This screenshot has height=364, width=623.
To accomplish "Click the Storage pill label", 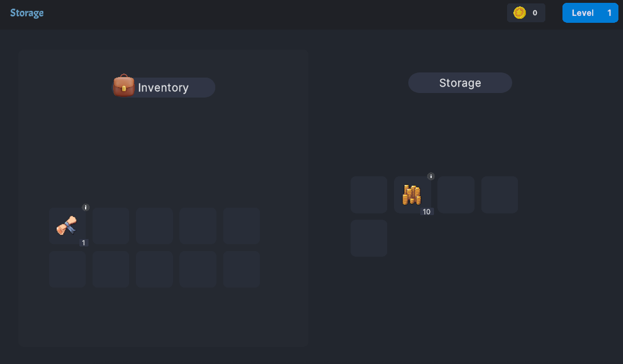I will pos(460,83).
